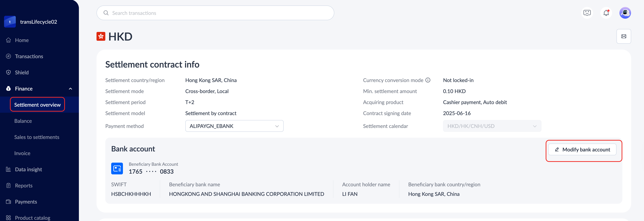Viewport: 644px width, 221px height.
Task: Open the Invoice page
Action: click(22, 153)
